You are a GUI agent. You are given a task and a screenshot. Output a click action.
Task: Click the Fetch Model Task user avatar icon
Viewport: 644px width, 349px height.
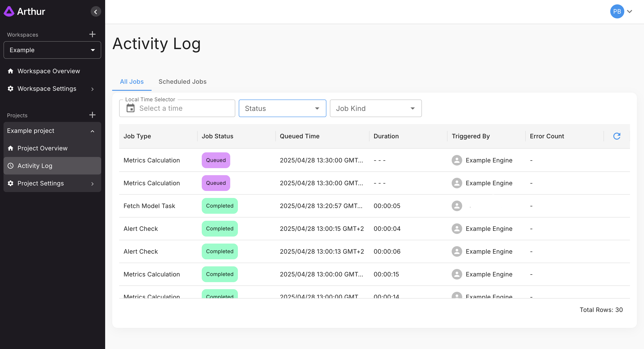click(456, 206)
